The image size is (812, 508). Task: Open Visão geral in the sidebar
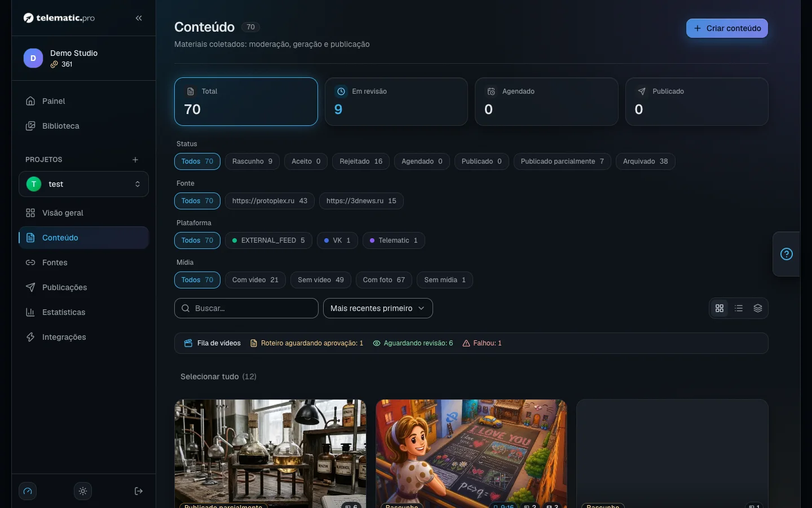pyautogui.click(x=83, y=213)
